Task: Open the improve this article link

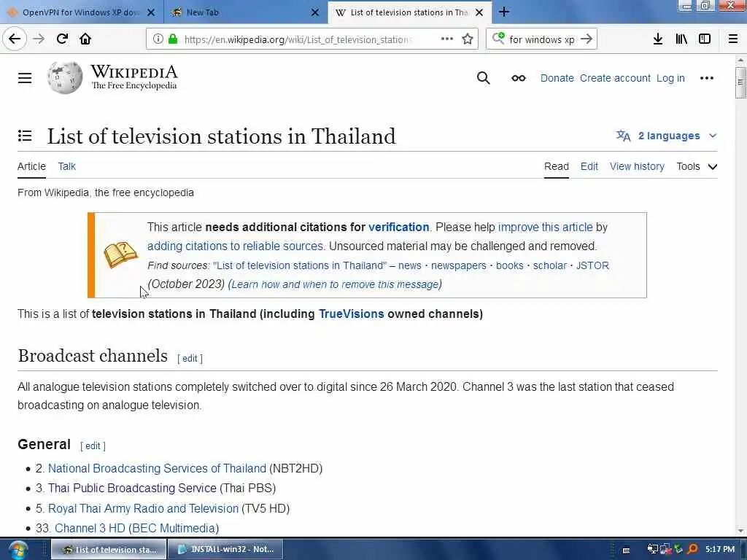Action: [x=546, y=227]
